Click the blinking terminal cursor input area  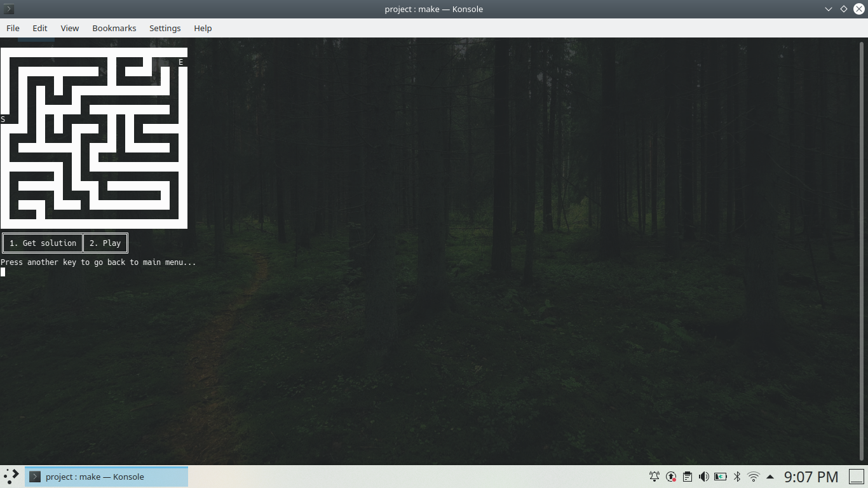pos(3,272)
